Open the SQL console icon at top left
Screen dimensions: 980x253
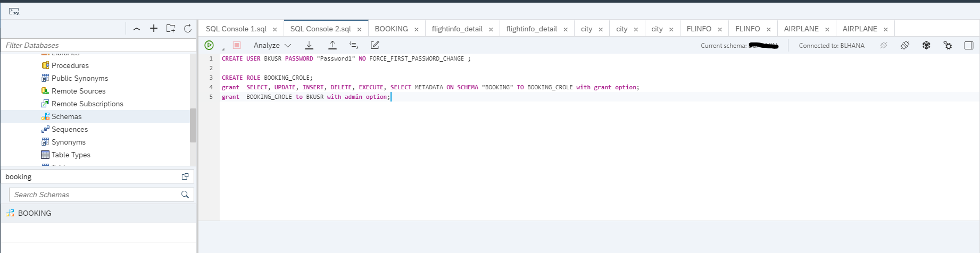pos(14,11)
